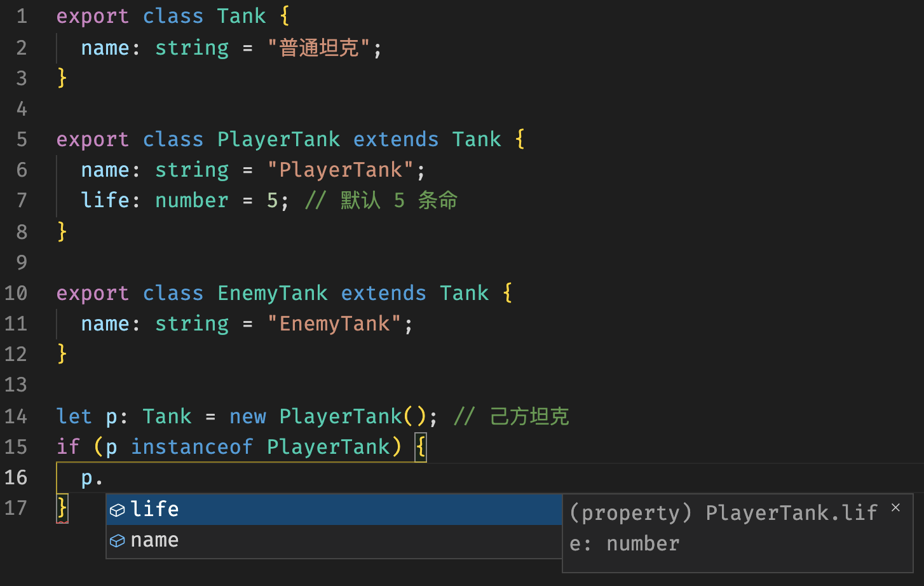Click the instanceof keyword on line 15
Screen dimensions: 924x586
click(192, 447)
